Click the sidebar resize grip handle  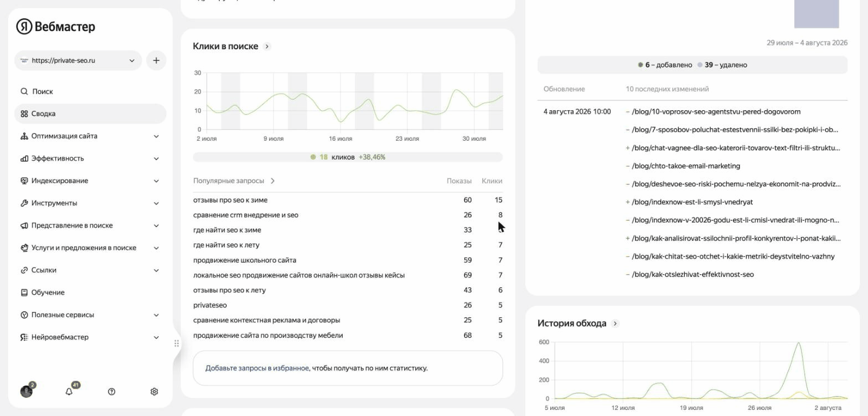177,343
